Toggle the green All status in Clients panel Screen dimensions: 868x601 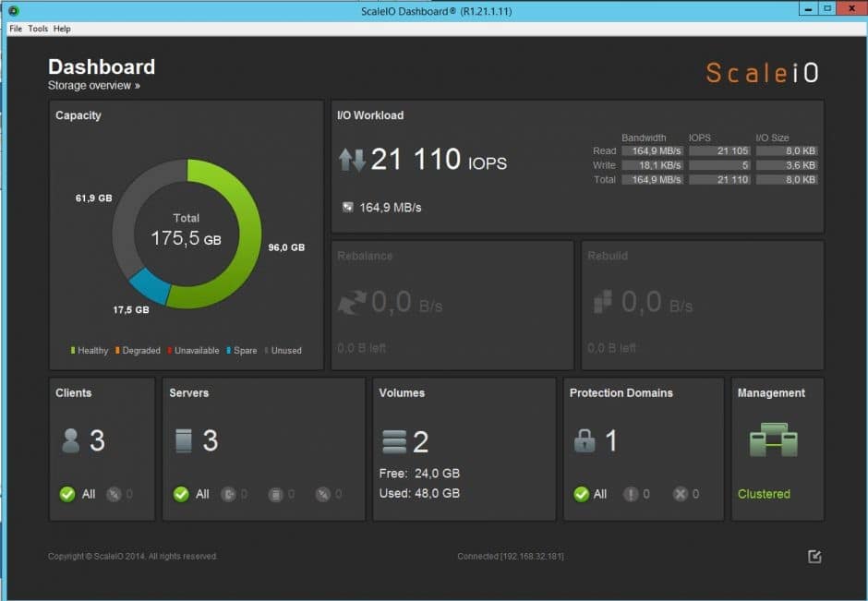[x=67, y=494]
